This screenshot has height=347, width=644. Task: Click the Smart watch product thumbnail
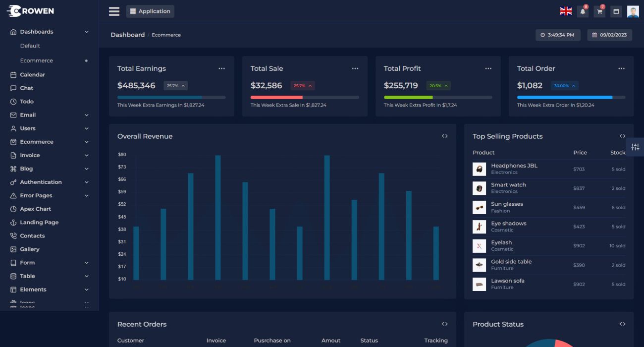479,188
